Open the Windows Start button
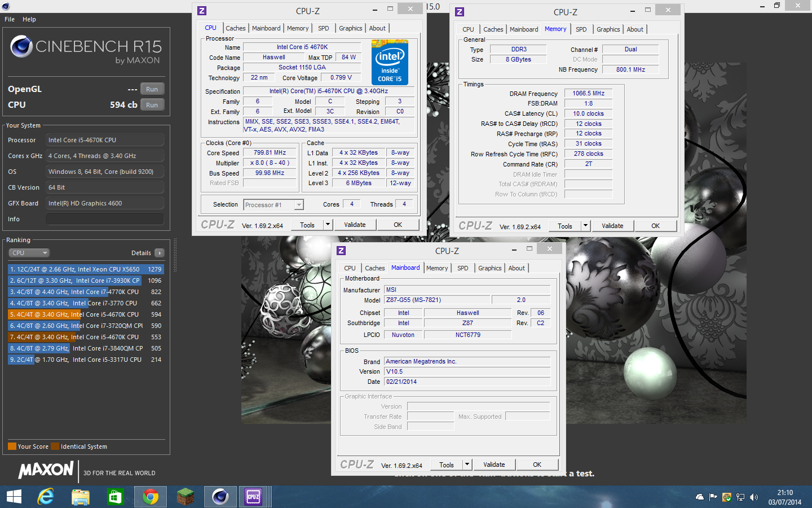The width and height of the screenshot is (812, 508). click(14, 497)
